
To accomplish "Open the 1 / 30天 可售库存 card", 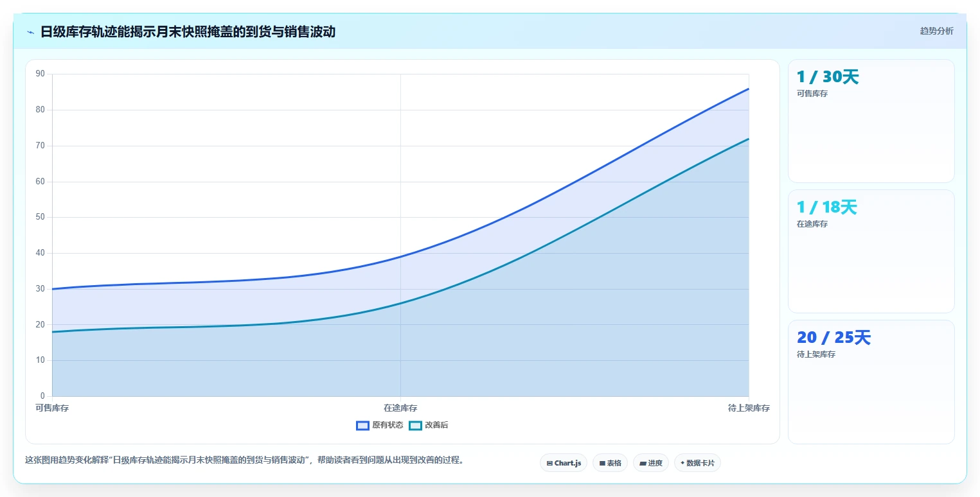I will click(871, 121).
